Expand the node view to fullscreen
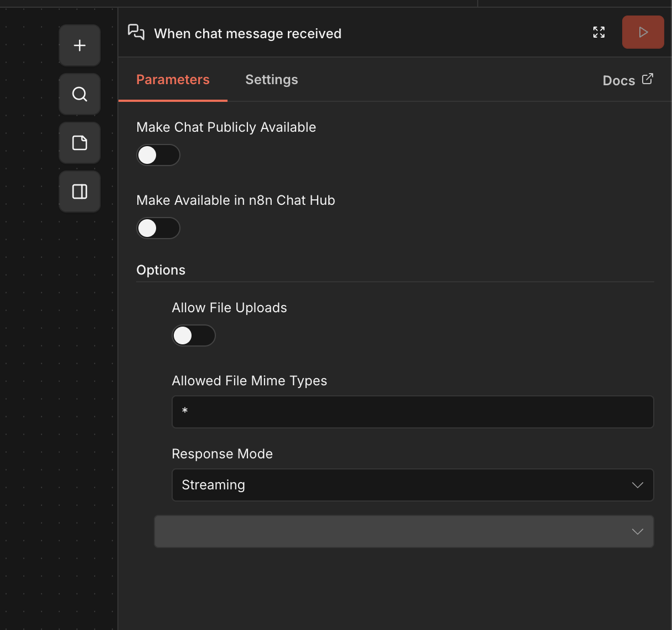672x630 pixels. point(598,32)
